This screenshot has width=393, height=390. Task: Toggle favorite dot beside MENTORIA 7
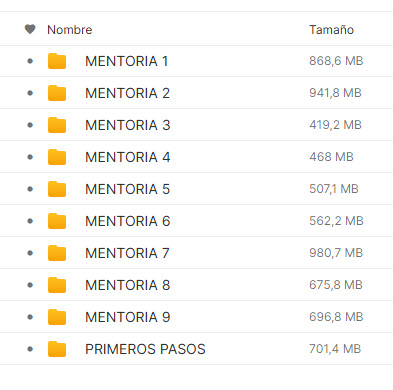coord(30,253)
